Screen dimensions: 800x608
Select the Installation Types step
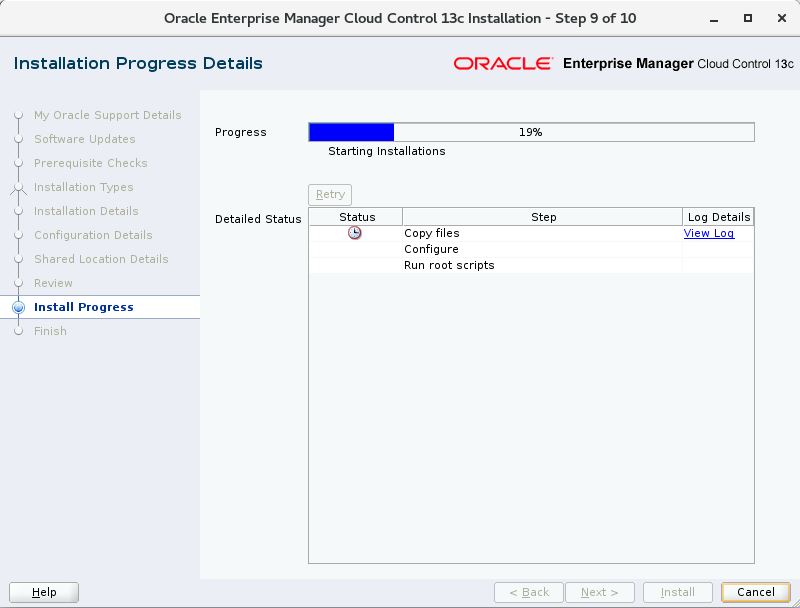(84, 187)
